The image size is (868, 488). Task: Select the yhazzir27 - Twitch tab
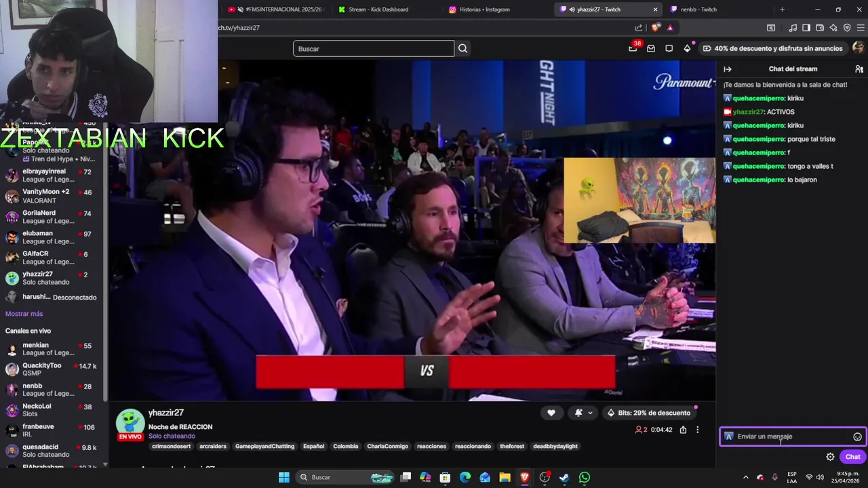[601, 9]
